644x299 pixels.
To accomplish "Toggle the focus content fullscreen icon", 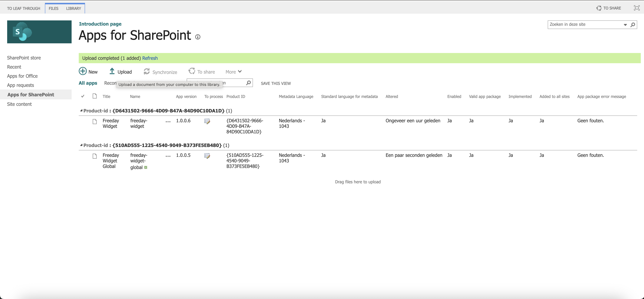I will point(636,8).
